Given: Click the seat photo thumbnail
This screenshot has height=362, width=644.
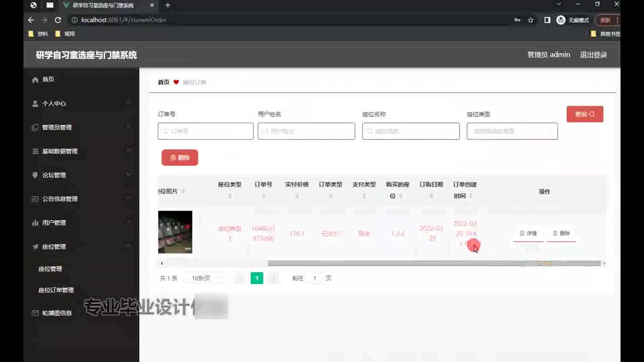Looking at the screenshot, I should pos(175,232).
